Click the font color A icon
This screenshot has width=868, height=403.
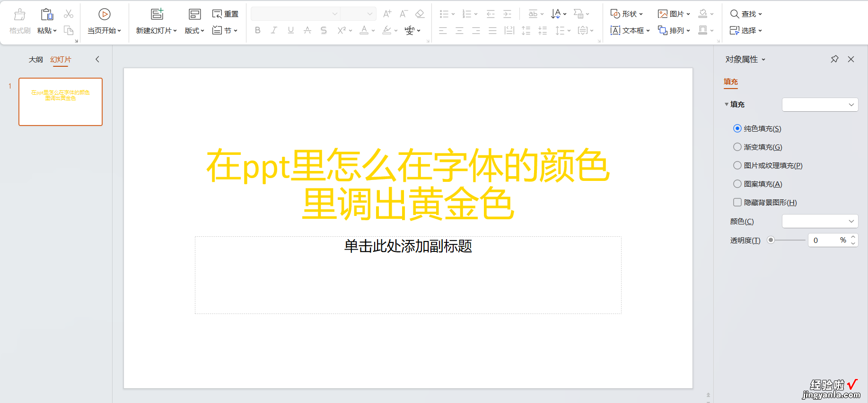click(364, 30)
